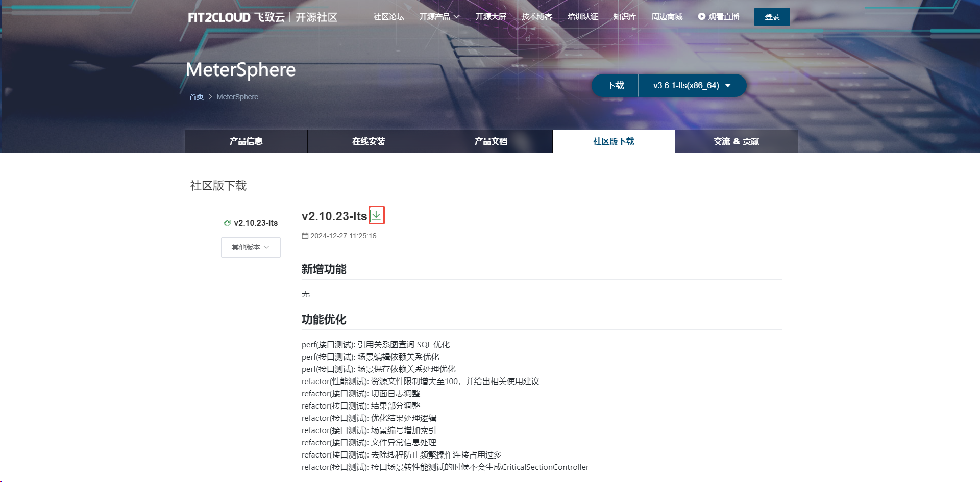Click the calendar icon beside release date
The image size is (980, 482).
[305, 236]
